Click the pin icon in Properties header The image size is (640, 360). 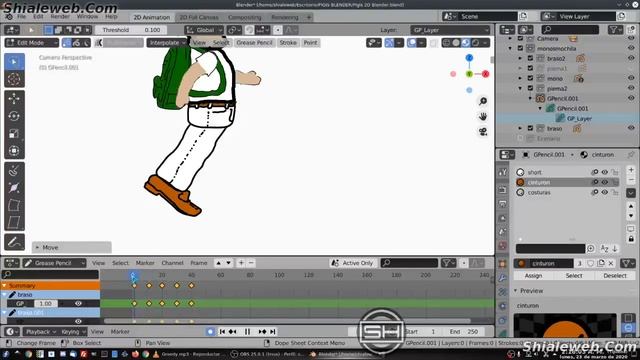click(x=631, y=155)
